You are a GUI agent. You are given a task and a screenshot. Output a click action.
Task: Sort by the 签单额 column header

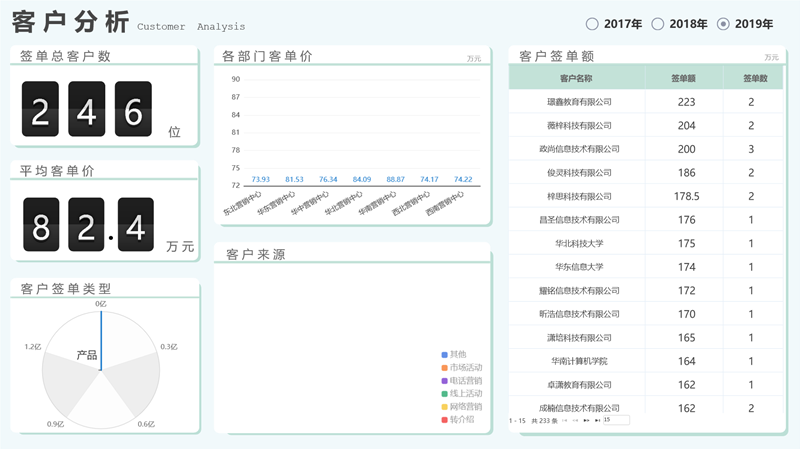pyautogui.click(x=684, y=78)
